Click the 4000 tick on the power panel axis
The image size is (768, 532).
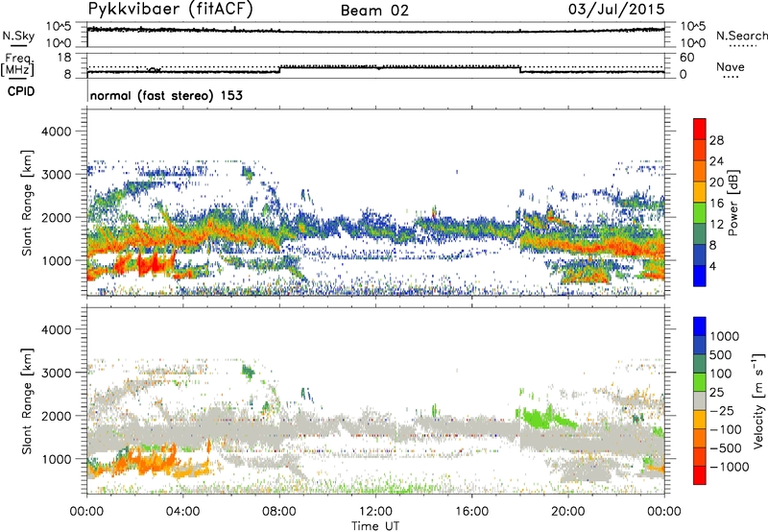pos(56,132)
